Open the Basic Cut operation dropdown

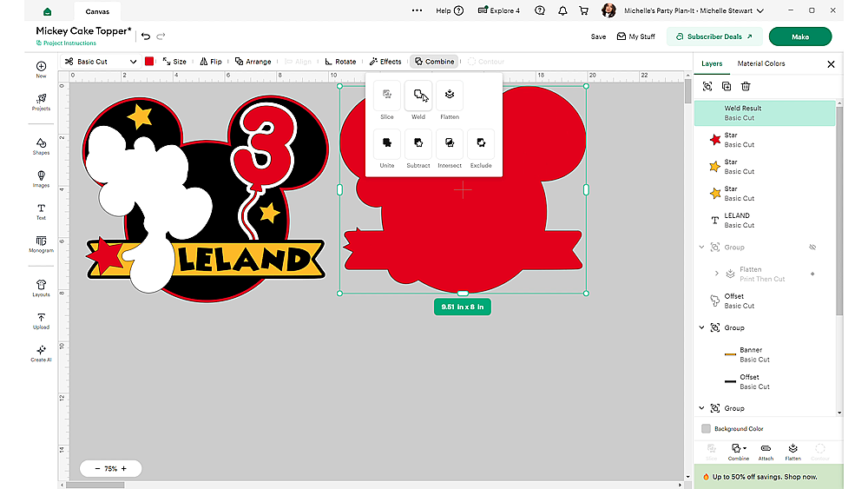point(101,62)
